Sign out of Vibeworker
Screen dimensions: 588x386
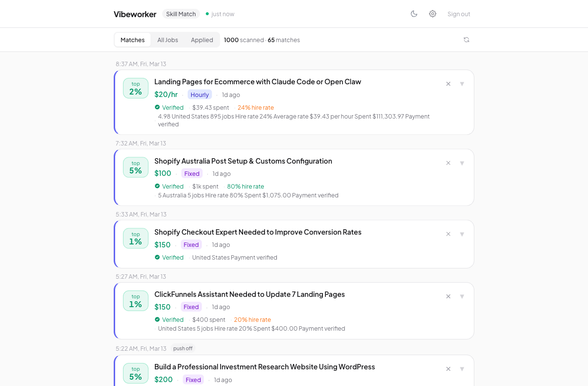pos(459,14)
